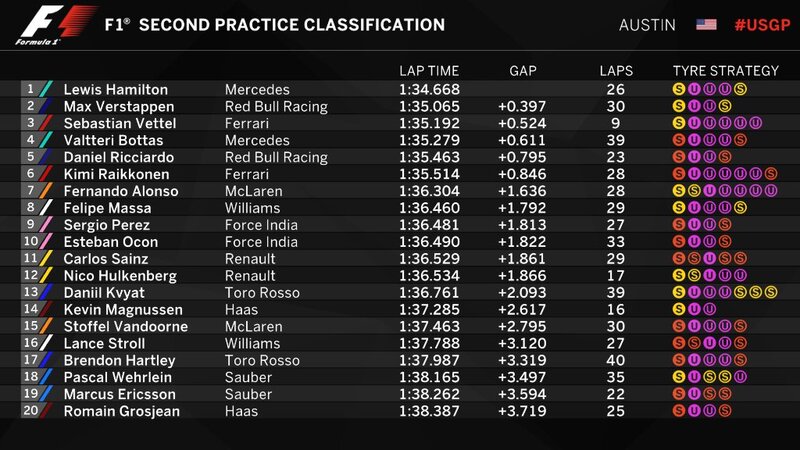Click Grosjean's first red supersoft tyre icon
The width and height of the screenshot is (800, 450).
(679, 410)
